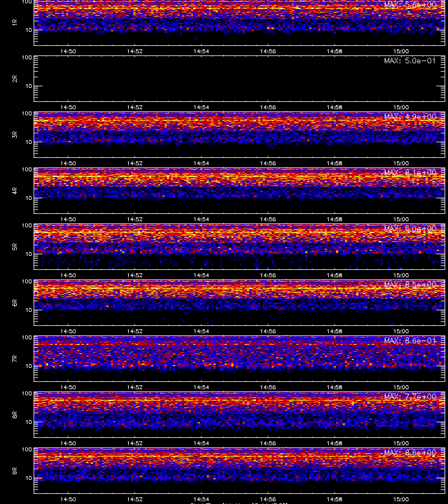Click the 14:58 tick label below panel 8R

334,444
